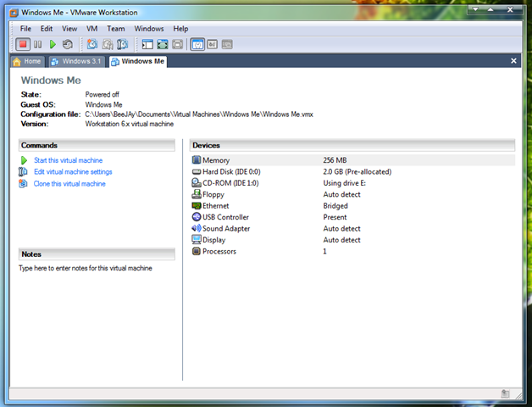The width and height of the screenshot is (532, 407).
Task: Click the configuration file path text
Action: click(x=199, y=114)
